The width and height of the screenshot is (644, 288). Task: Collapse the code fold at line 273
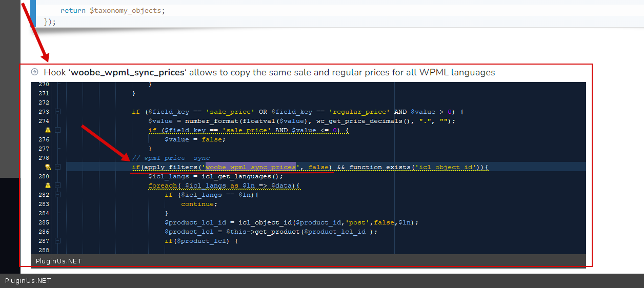click(58, 112)
